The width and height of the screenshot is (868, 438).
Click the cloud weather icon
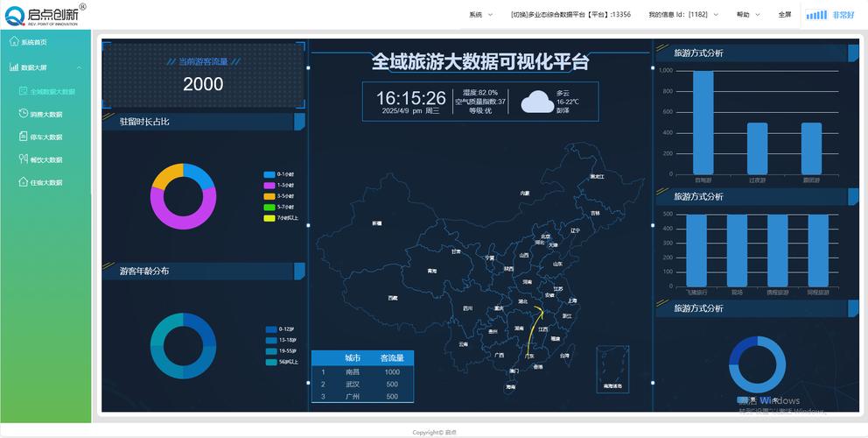537,102
